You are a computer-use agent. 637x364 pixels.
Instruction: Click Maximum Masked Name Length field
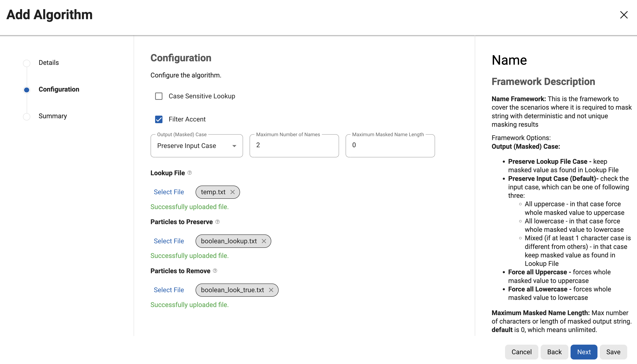tap(390, 146)
